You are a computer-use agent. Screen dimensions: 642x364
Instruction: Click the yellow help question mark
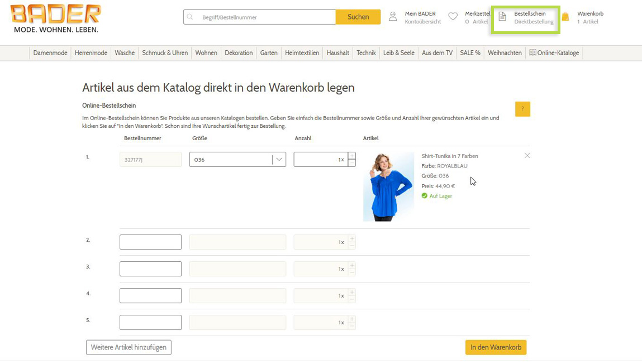click(522, 109)
